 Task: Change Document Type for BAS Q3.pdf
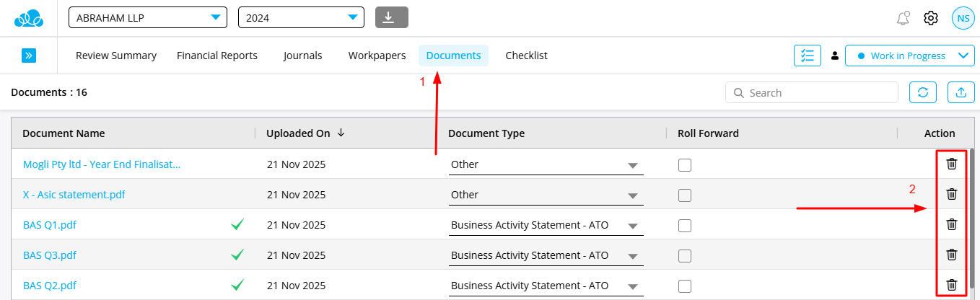click(544, 256)
